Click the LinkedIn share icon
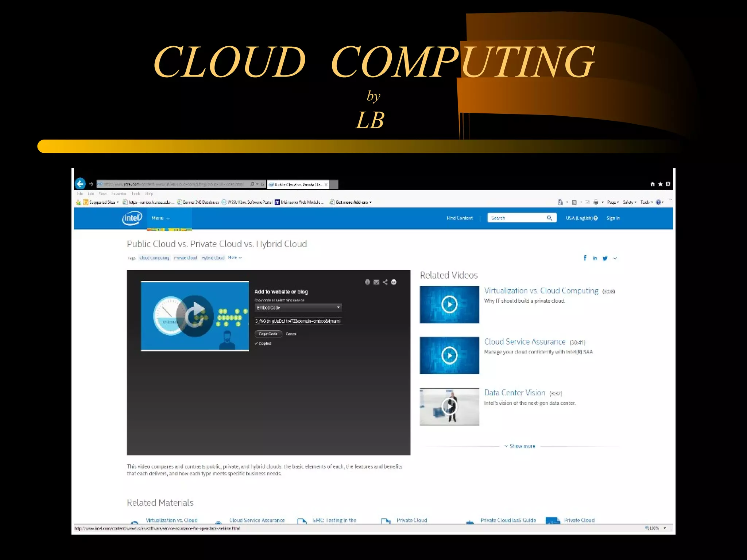This screenshot has height=560, width=747. click(595, 258)
